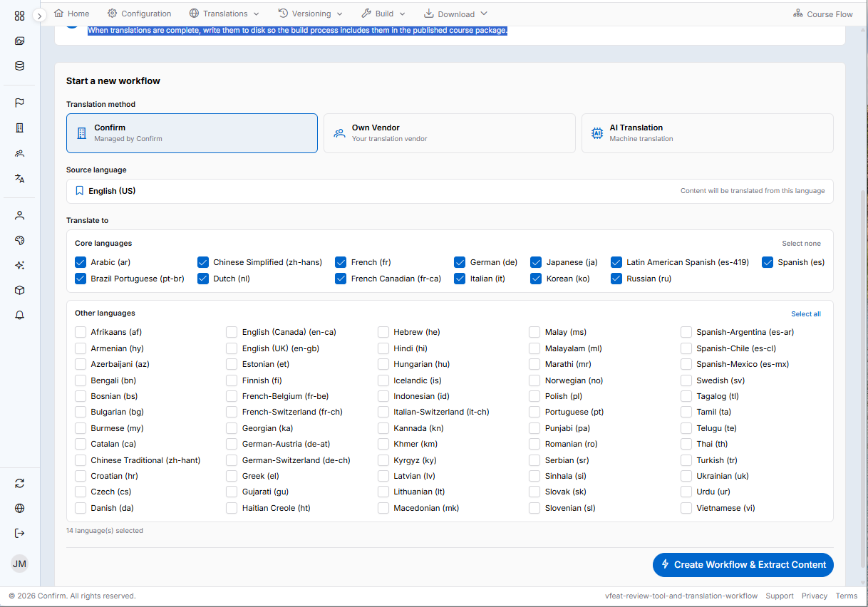Select the flag icon in sidebar
The image size is (868, 607).
20,103
